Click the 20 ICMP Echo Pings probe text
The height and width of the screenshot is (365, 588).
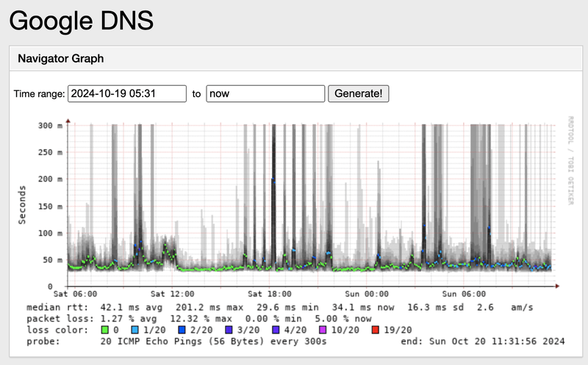coord(213,341)
